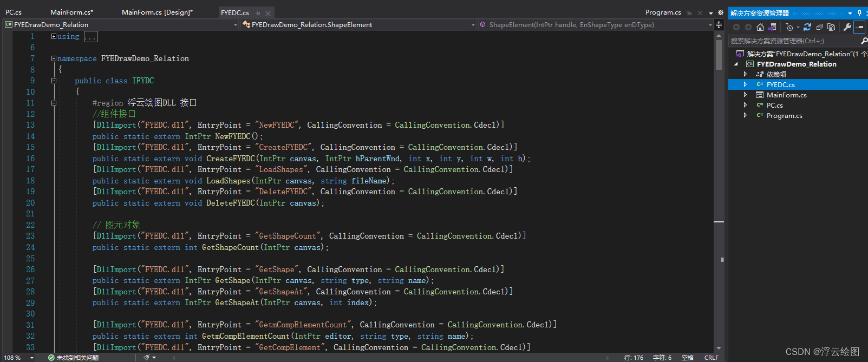This screenshot has width=868, height=362.
Task: Click the vertical scrollbar up arrow
Action: (x=719, y=35)
